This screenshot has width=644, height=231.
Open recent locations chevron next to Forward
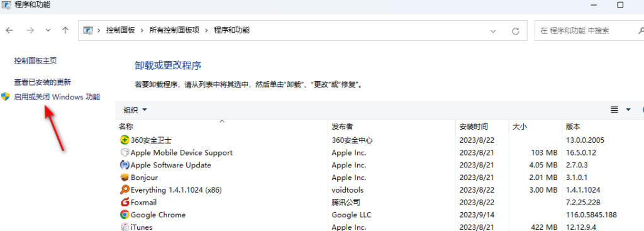pyautogui.click(x=48, y=30)
